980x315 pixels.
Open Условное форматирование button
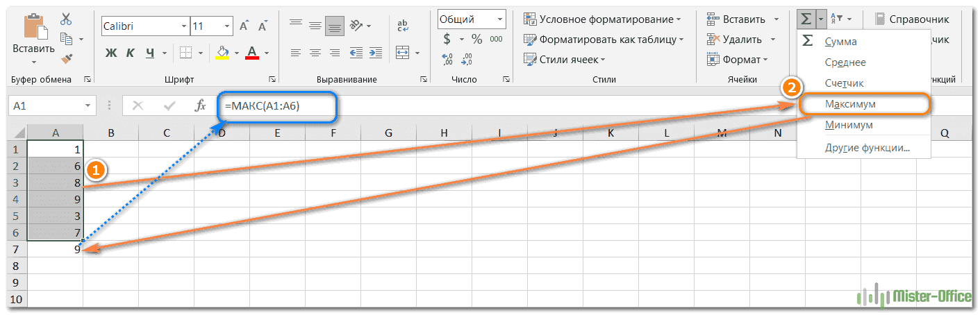[x=601, y=19]
